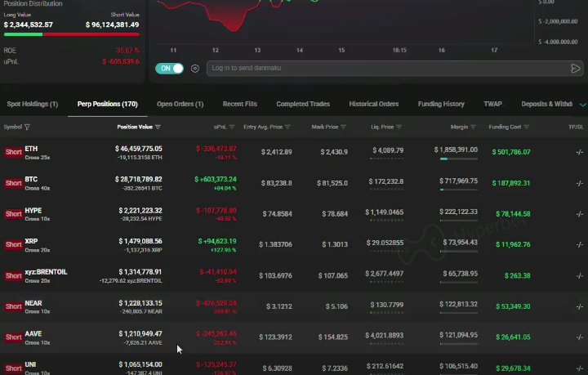
Task: Click the Short badge for HYPE
Action: (14, 214)
